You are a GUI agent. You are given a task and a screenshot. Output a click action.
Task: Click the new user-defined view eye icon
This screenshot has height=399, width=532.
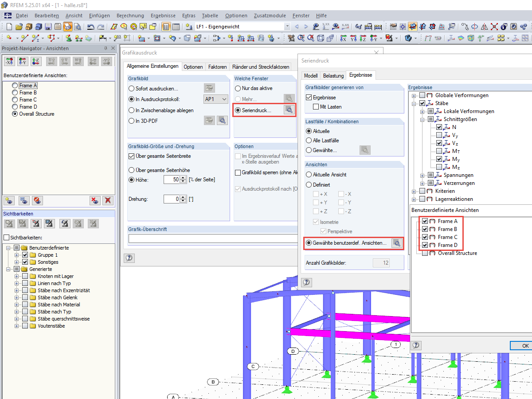coord(10,200)
